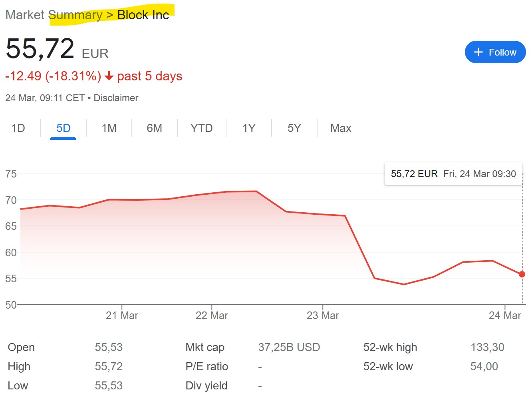The image size is (532, 399).
Task: Click the Open value 55,53
Action: coord(109,347)
